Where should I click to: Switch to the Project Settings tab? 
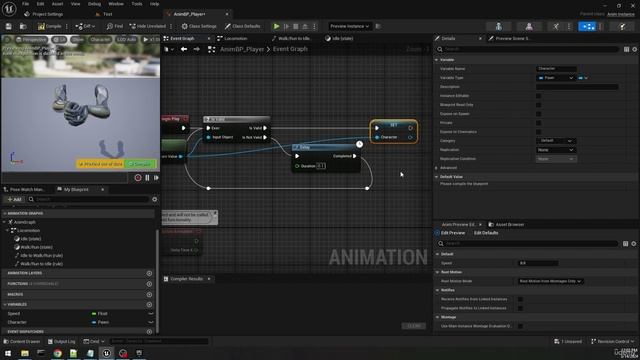click(x=44, y=14)
